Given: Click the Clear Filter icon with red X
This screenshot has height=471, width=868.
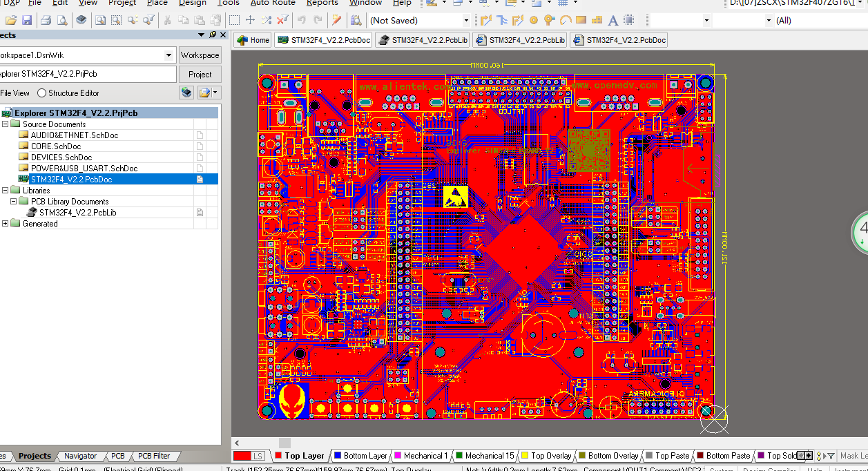Looking at the screenshot, I should 282,20.
